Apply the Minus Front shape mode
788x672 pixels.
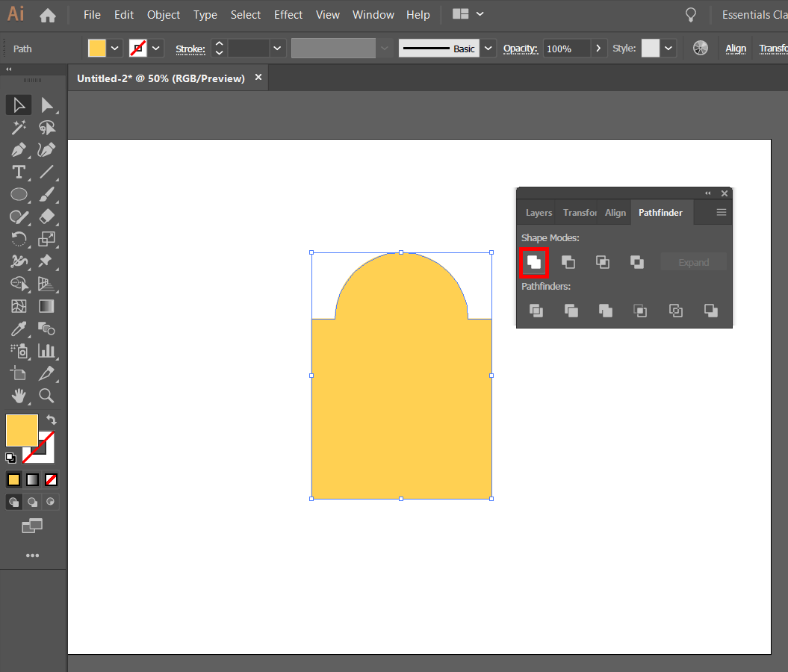[x=569, y=262]
